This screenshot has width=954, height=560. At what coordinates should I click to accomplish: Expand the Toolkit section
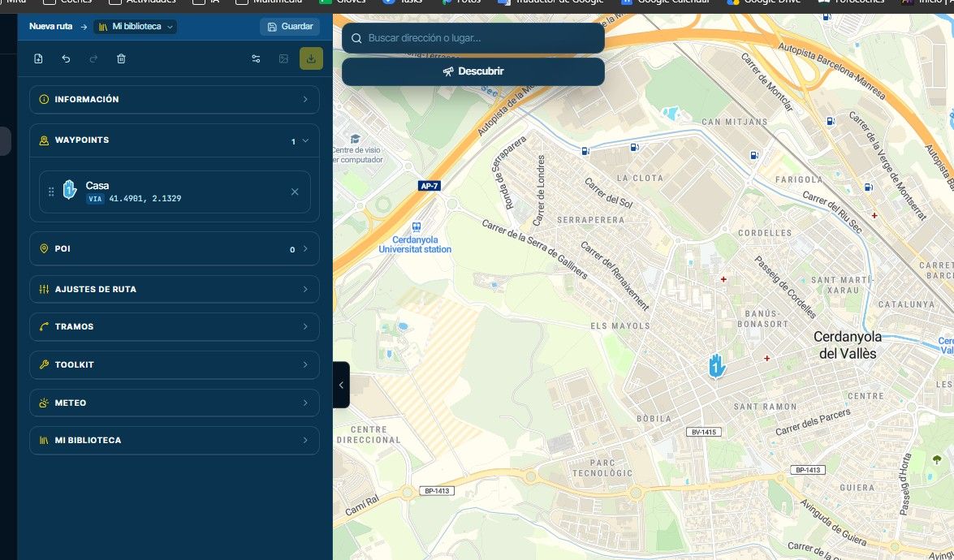tap(175, 365)
